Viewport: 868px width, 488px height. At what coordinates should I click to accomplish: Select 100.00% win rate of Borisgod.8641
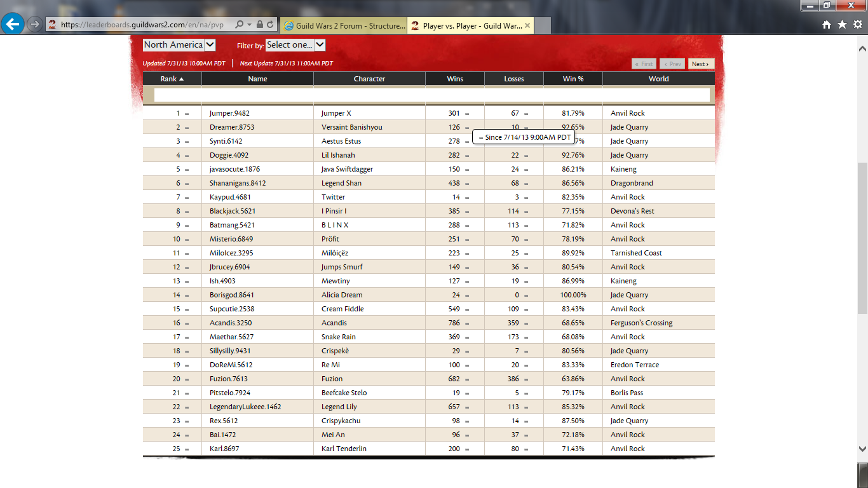coord(574,295)
